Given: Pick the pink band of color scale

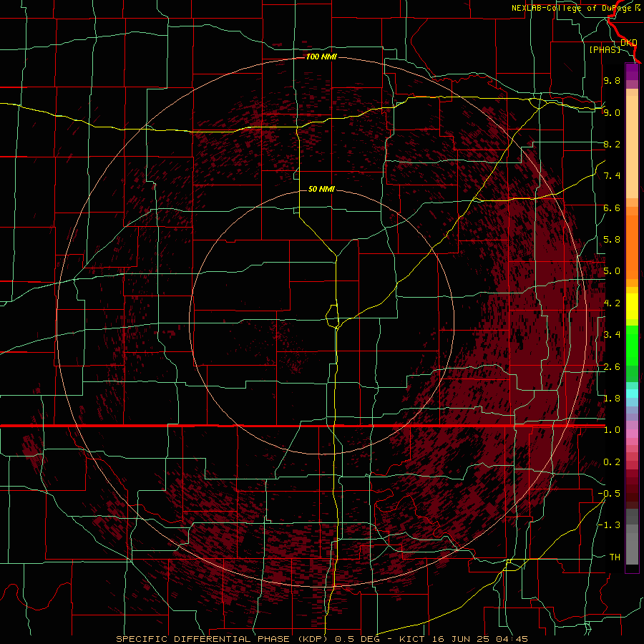Looking at the screenshot, I should click(x=632, y=434).
